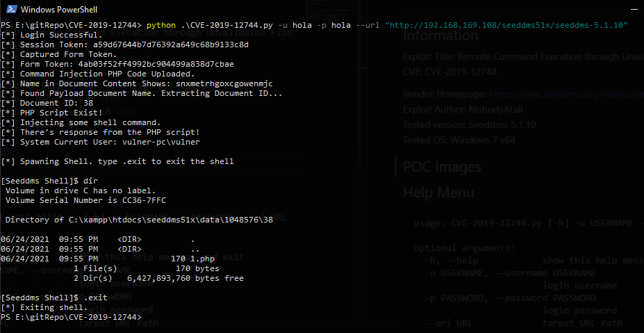The width and height of the screenshot is (644, 333).
Task: Click 'Tested OS: Windows 7 x64' in background
Action: tap(459, 140)
